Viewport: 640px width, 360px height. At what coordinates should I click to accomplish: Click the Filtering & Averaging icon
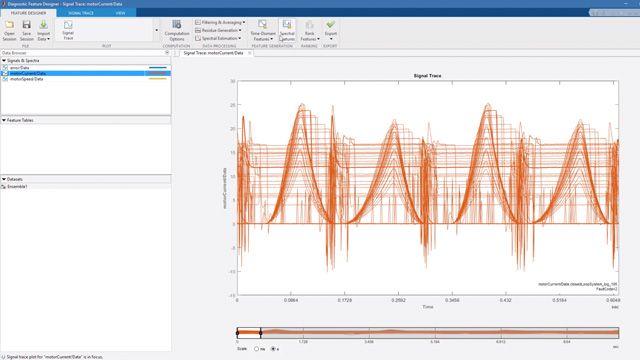[198, 22]
